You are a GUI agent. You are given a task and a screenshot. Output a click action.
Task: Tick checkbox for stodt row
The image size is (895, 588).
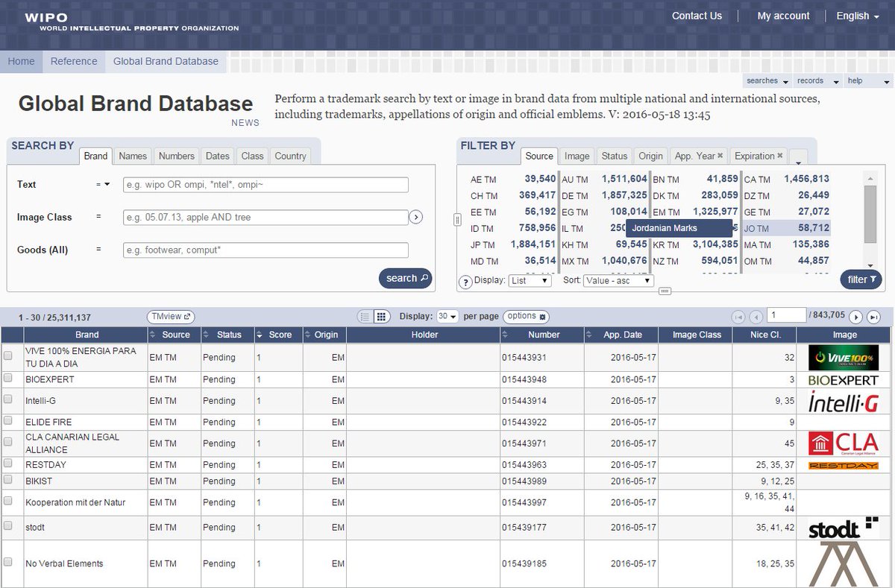coord(8,526)
